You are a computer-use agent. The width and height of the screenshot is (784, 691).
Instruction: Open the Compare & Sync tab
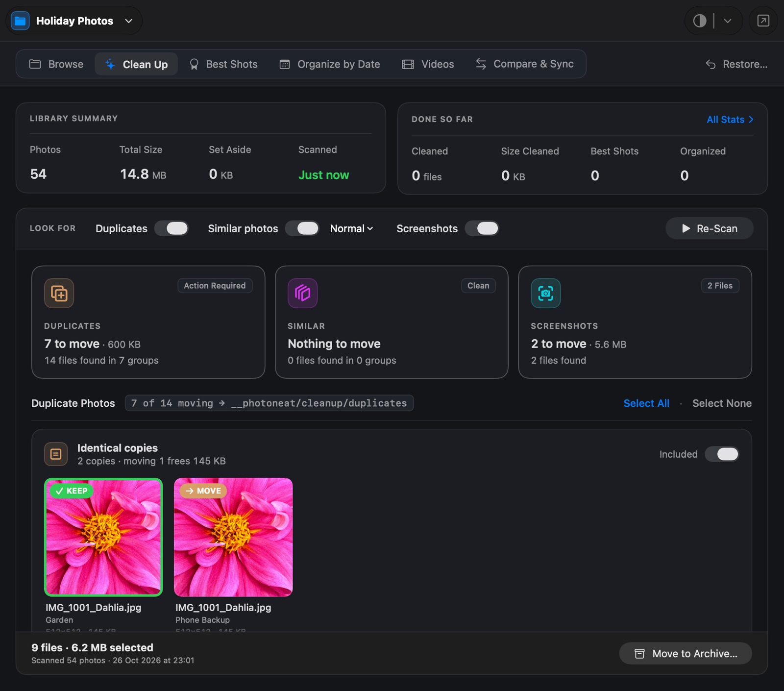524,64
